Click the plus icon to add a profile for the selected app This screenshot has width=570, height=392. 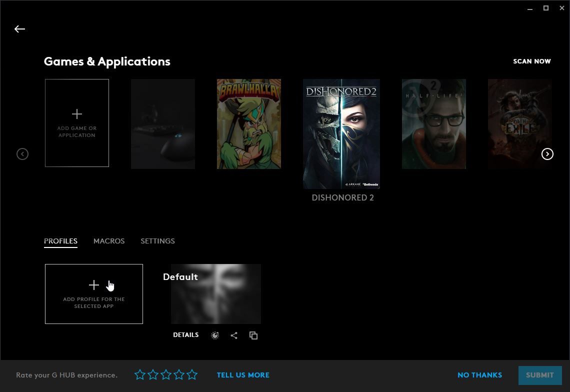click(94, 284)
